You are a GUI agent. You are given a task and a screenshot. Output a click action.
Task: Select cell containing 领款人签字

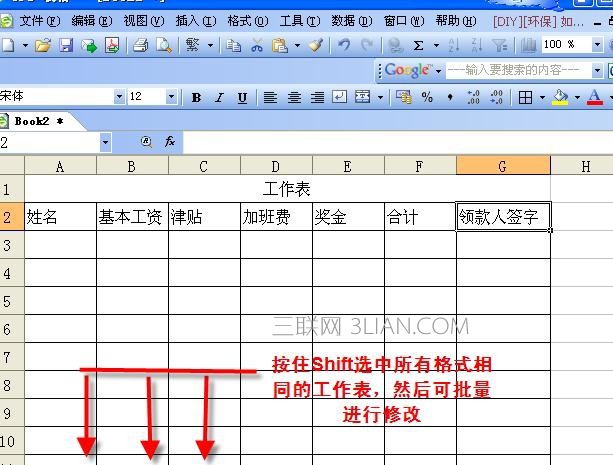tap(503, 217)
